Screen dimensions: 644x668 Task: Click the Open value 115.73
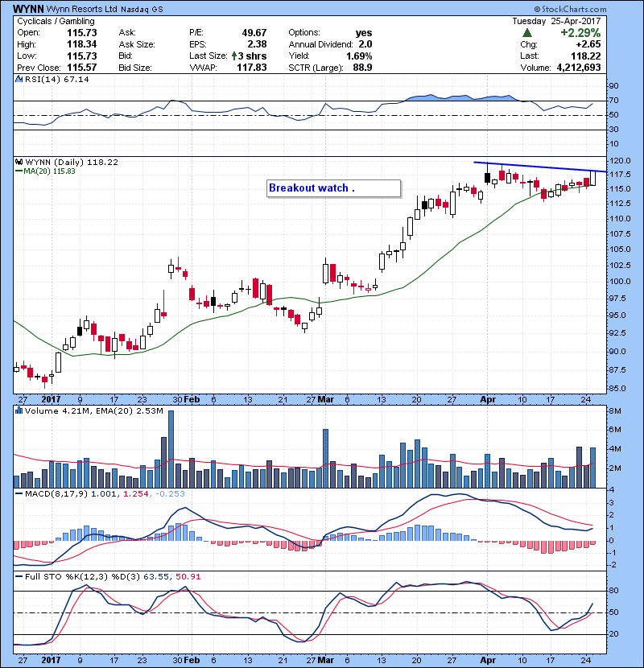tap(82, 33)
